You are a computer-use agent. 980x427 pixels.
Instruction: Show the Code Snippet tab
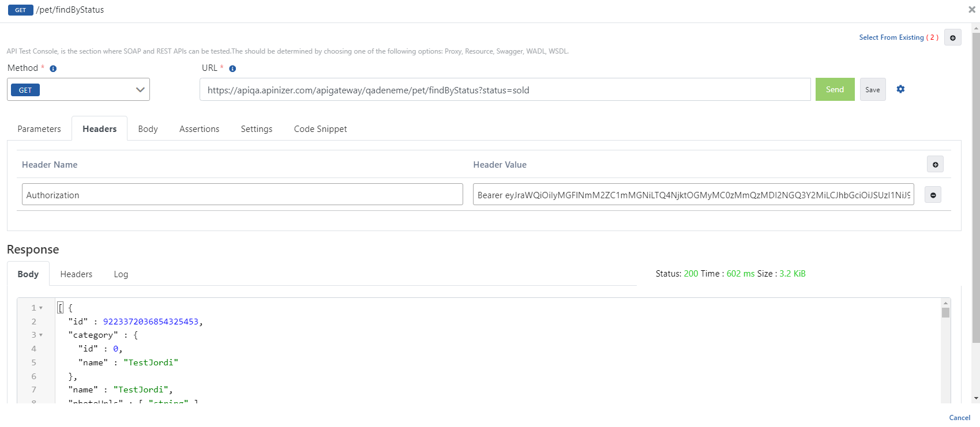[320, 129]
